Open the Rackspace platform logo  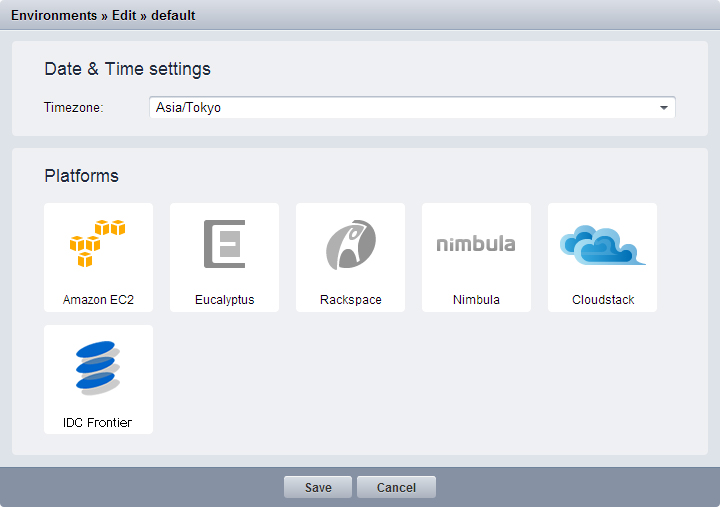[x=351, y=244]
